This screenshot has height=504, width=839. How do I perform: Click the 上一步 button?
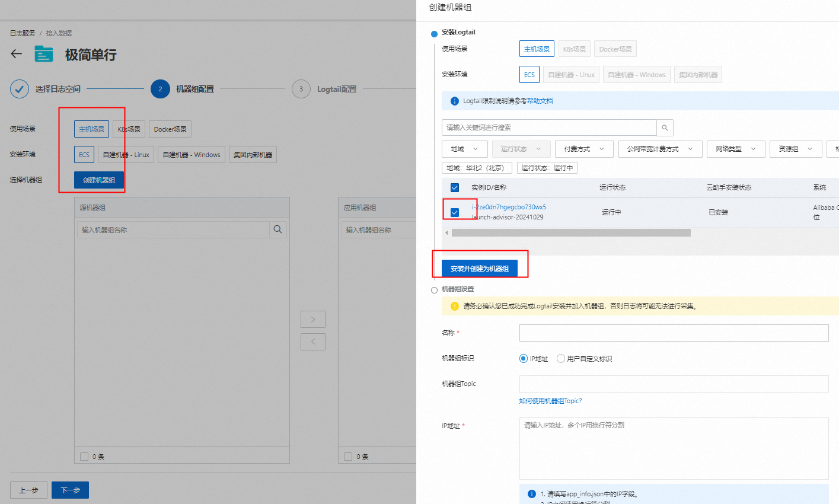point(28,490)
